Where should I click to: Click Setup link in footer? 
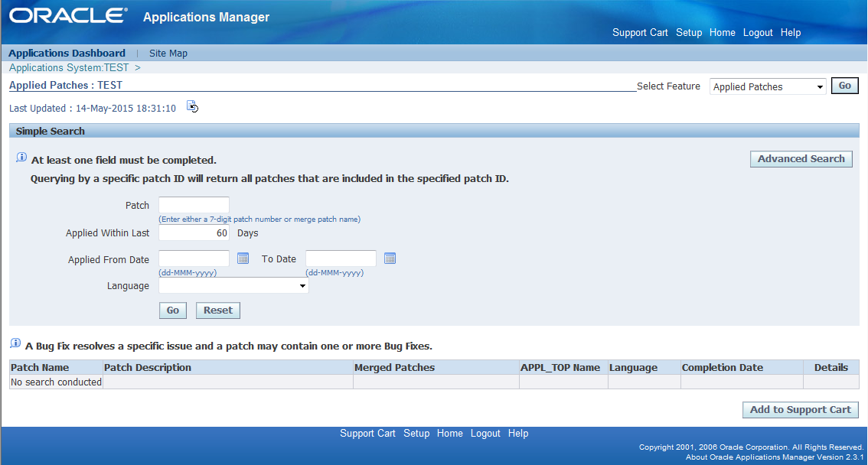click(416, 434)
